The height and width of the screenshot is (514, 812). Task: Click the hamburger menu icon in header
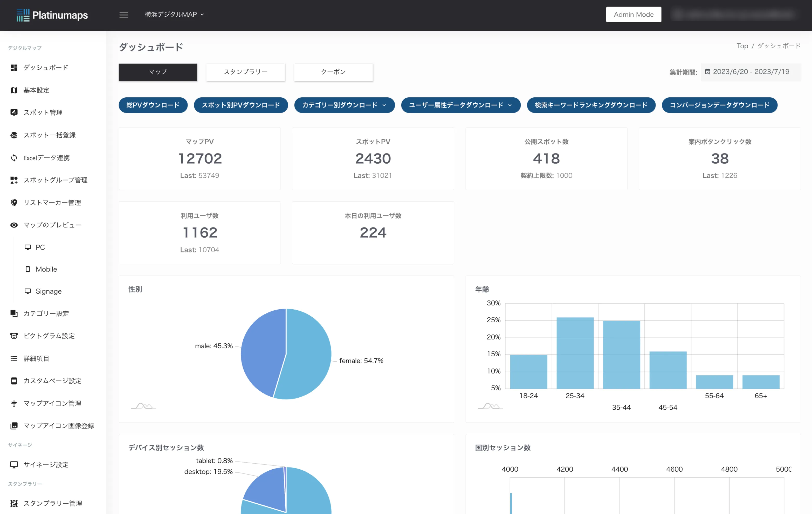(123, 15)
